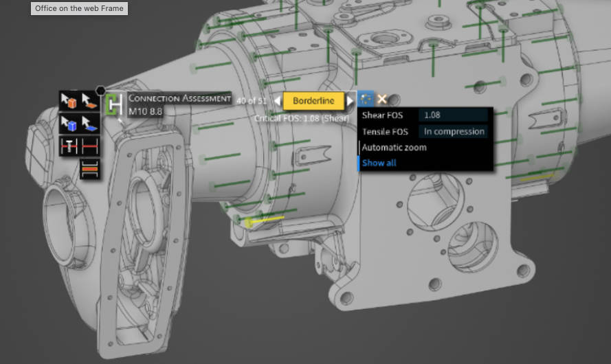Select the blue body selection tool
This screenshot has width=611, height=364.
coord(69,124)
